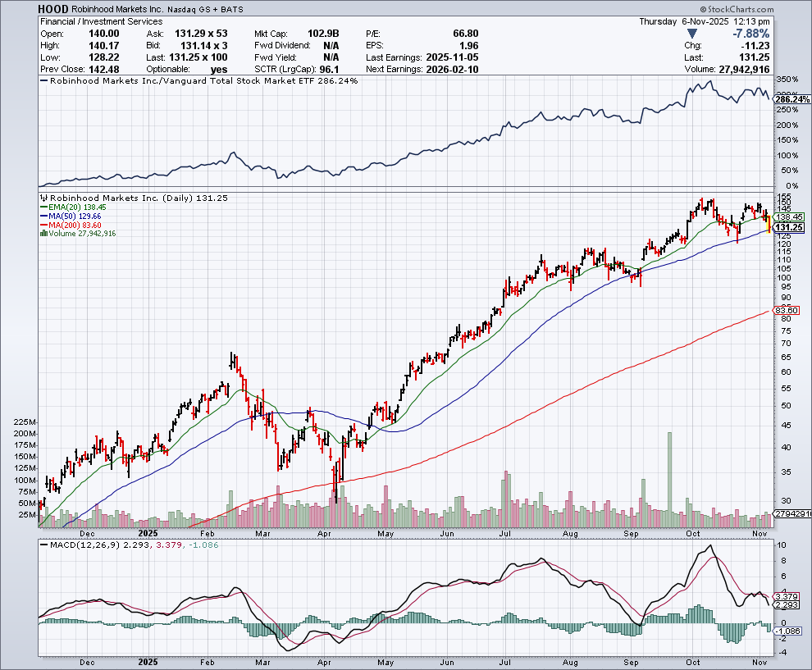Click the candlestick icon beside Robinhood Markets Inc. (Daily)
This screenshot has height=670, width=812.
pos(43,198)
